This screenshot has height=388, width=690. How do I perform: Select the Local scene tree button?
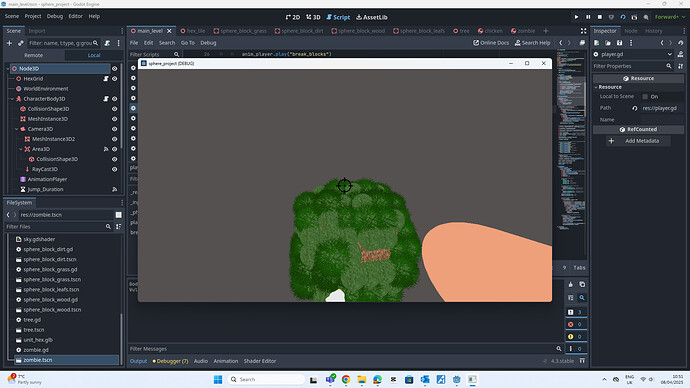point(94,55)
